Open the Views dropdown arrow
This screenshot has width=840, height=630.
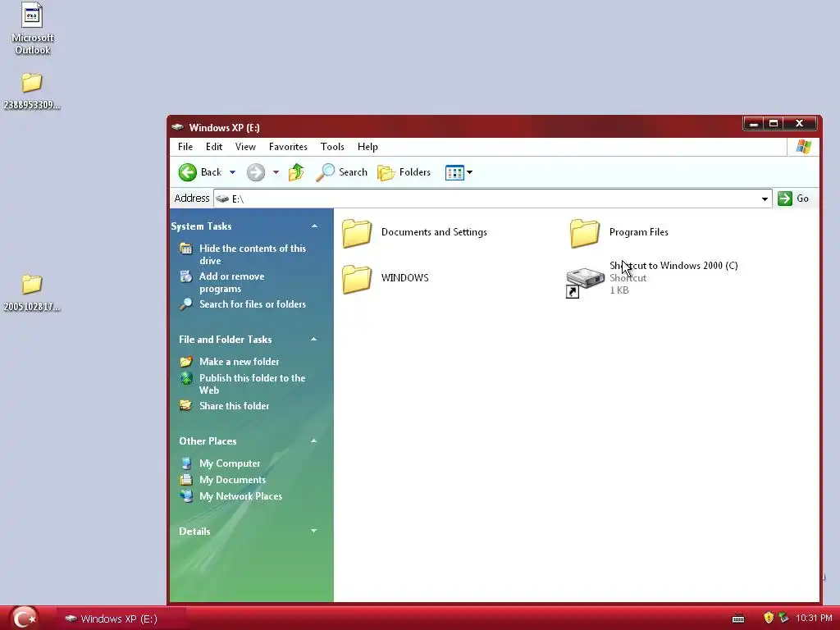point(470,172)
